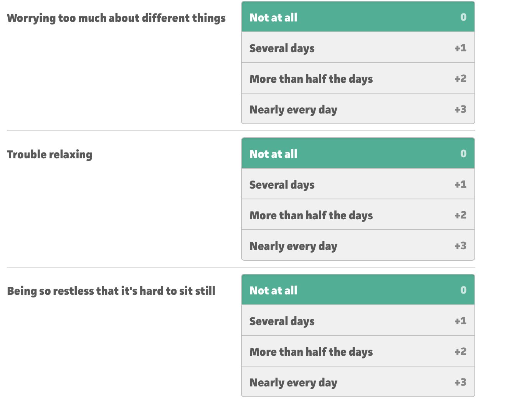Click the +3 score in Trouble relaxing

tap(460, 245)
